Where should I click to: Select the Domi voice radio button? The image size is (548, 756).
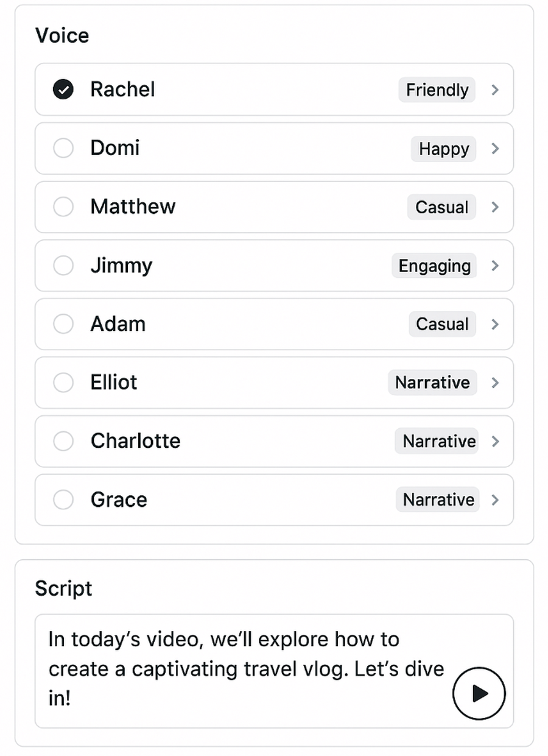pos(63,148)
